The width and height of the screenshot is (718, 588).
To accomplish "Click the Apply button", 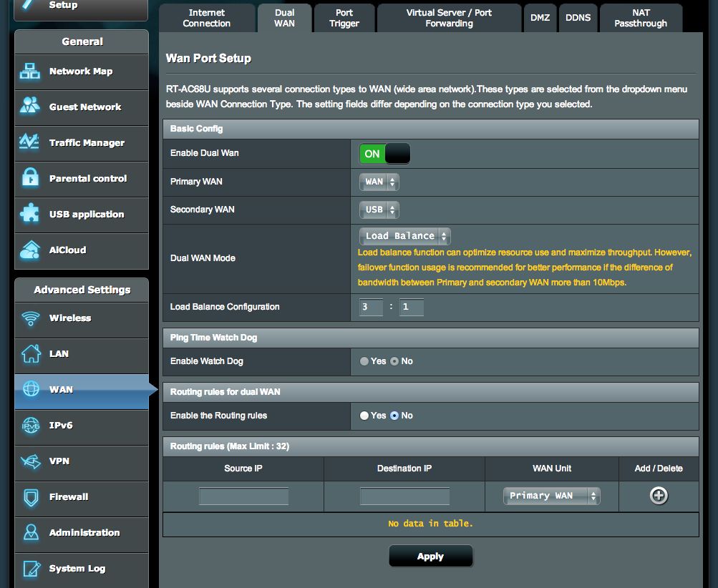I will point(430,556).
